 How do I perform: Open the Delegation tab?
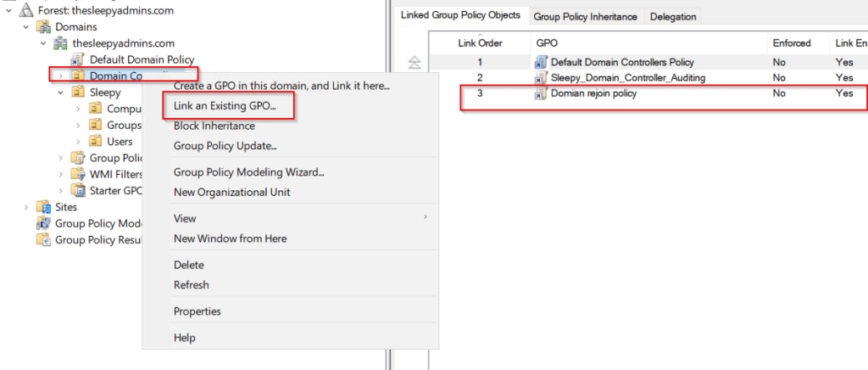672,16
